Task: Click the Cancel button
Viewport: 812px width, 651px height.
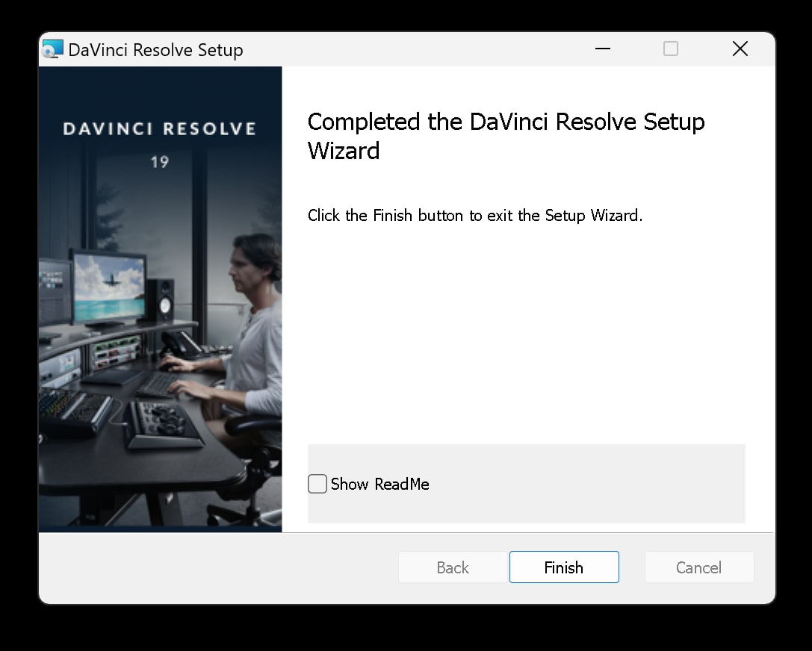Action: click(x=699, y=567)
